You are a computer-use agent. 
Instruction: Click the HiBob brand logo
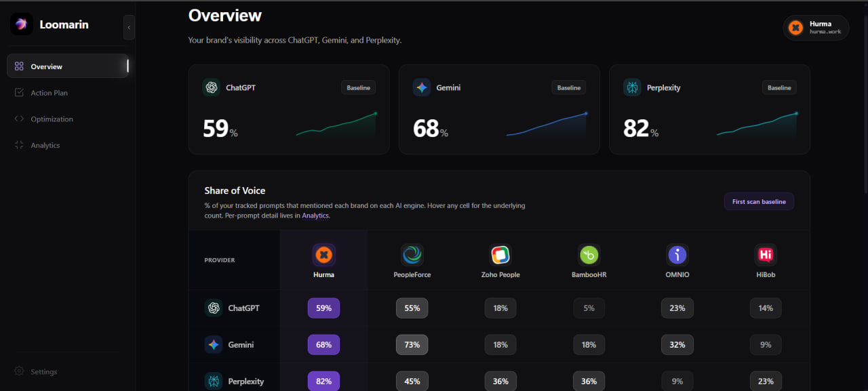pyautogui.click(x=766, y=255)
